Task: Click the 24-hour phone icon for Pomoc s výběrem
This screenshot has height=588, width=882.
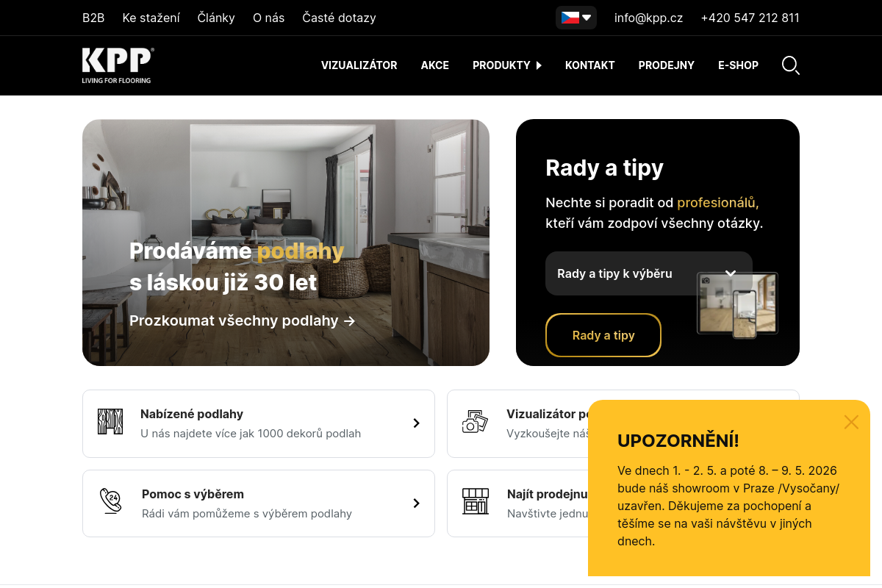Action: 110,501
